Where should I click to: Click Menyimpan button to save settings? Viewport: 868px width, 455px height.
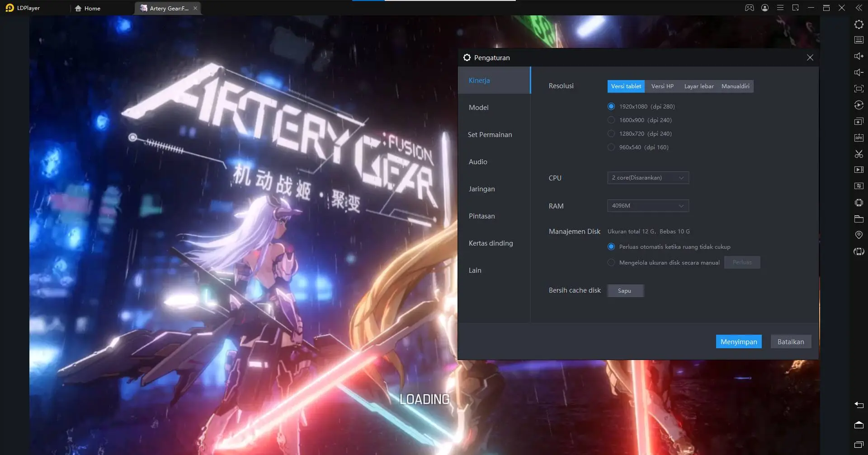739,341
